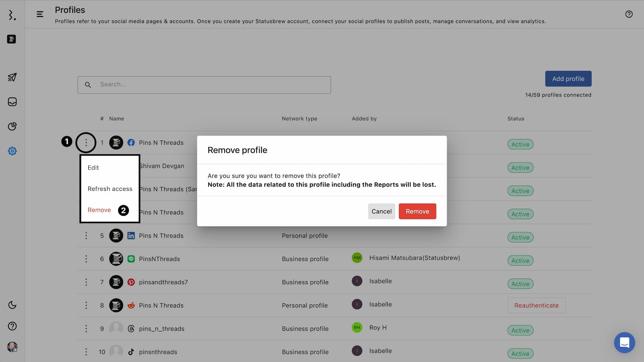Click the Reauthenticate status button
This screenshot has width=644, height=362.
pyautogui.click(x=536, y=305)
